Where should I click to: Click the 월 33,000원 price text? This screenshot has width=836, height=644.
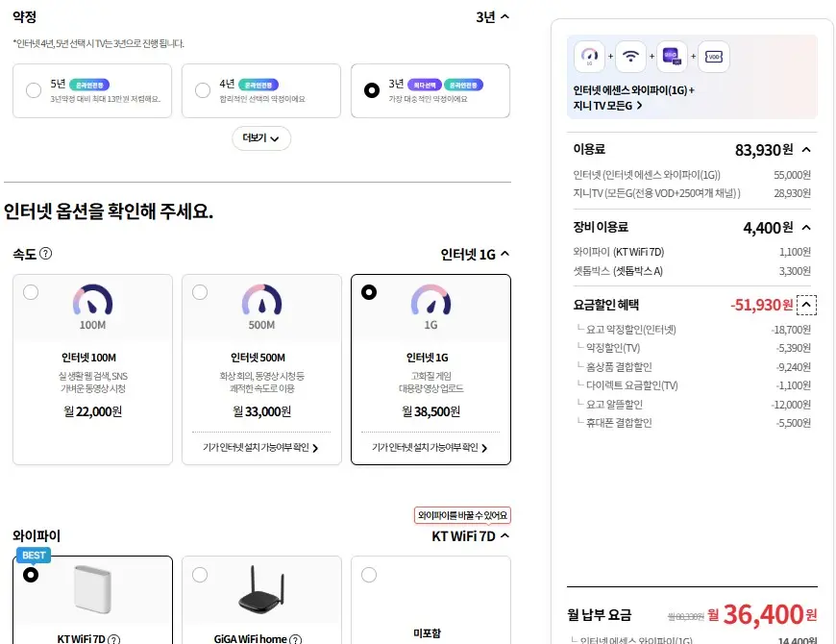pyautogui.click(x=261, y=411)
